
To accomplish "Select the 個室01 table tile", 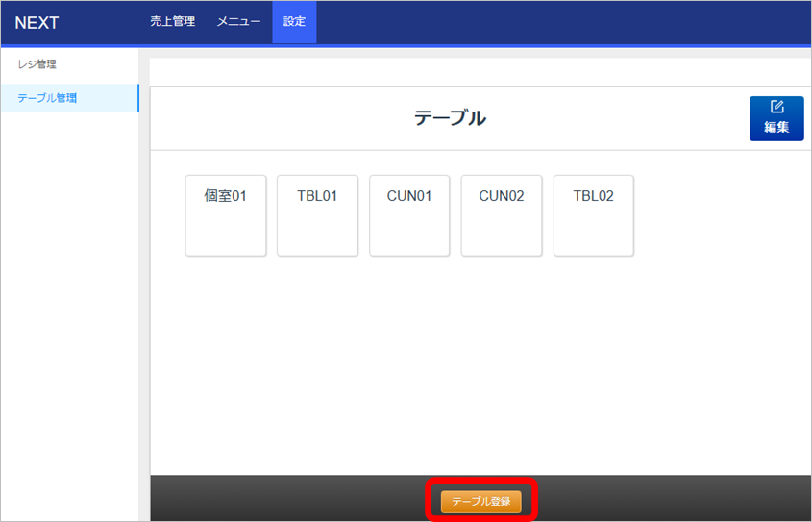I will tap(226, 215).
